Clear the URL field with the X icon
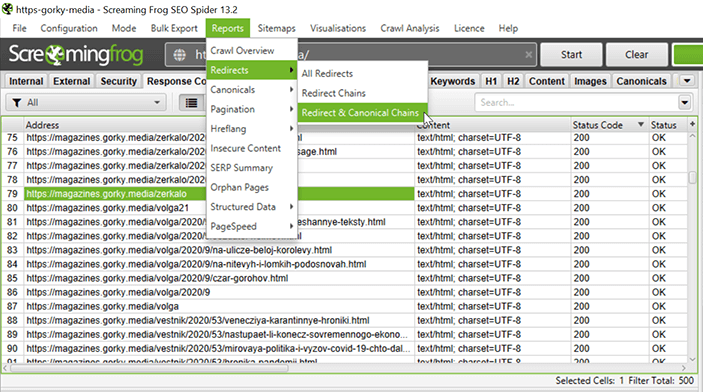Image resolution: width=703 pixels, height=392 pixels. click(x=529, y=55)
